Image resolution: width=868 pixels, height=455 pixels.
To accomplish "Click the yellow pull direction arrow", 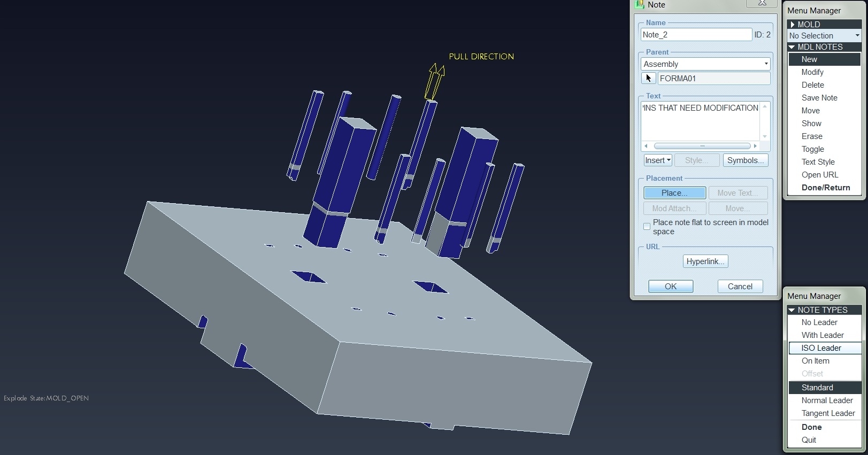I will pyautogui.click(x=435, y=81).
